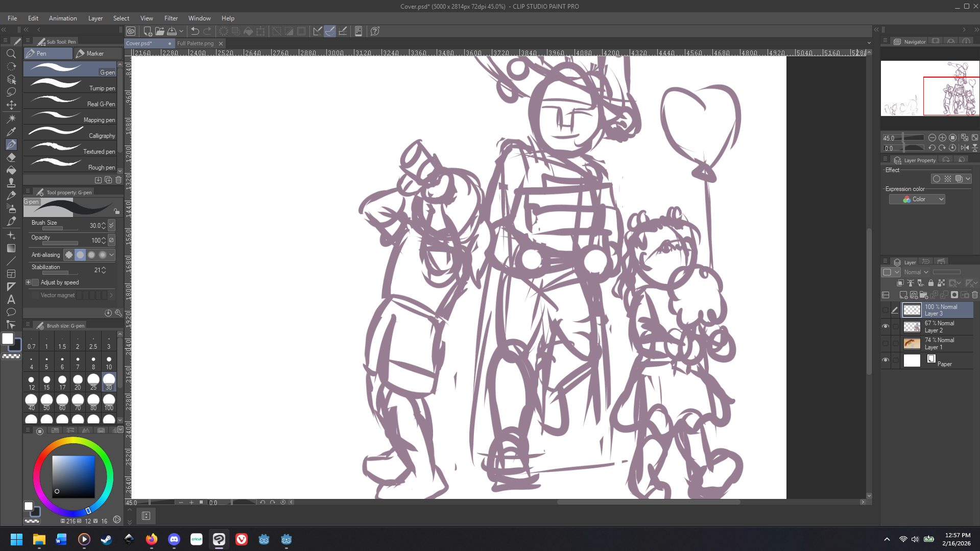Select the Eyedropper tool
The image size is (980, 551).
pyautogui.click(x=11, y=131)
